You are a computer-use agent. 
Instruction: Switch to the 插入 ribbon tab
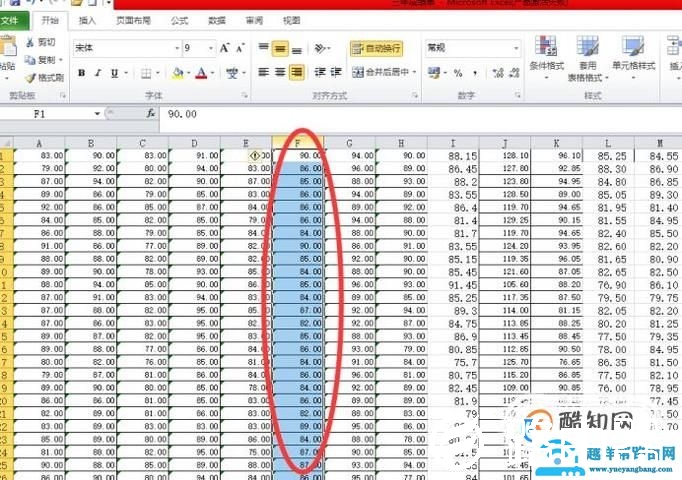pyautogui.click(x=87, y=20)
